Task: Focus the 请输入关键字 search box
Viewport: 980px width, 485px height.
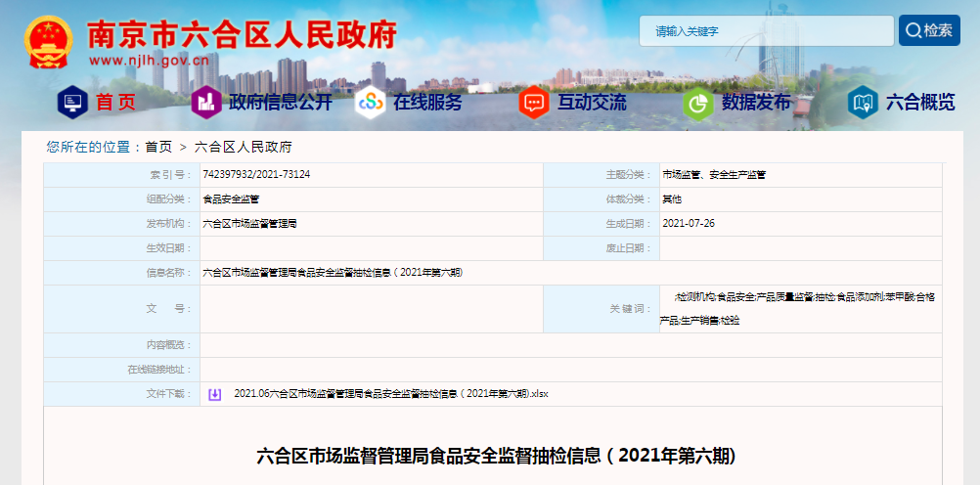Action: 766,31
